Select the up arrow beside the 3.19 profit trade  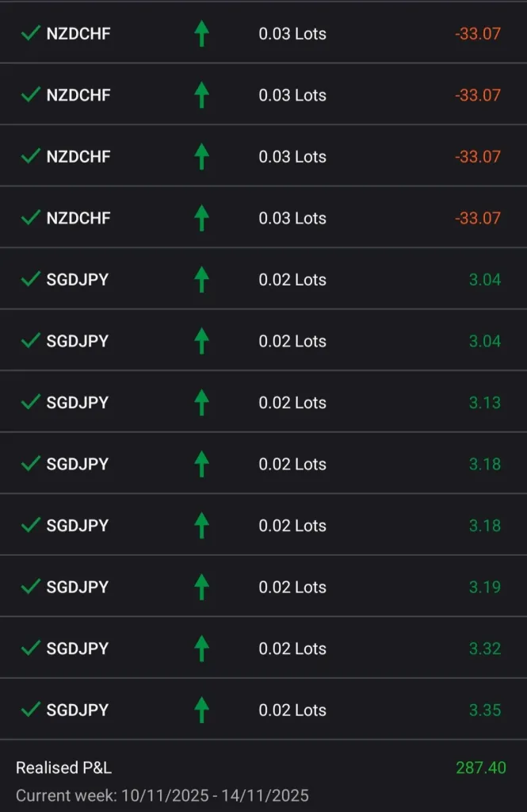201,587
